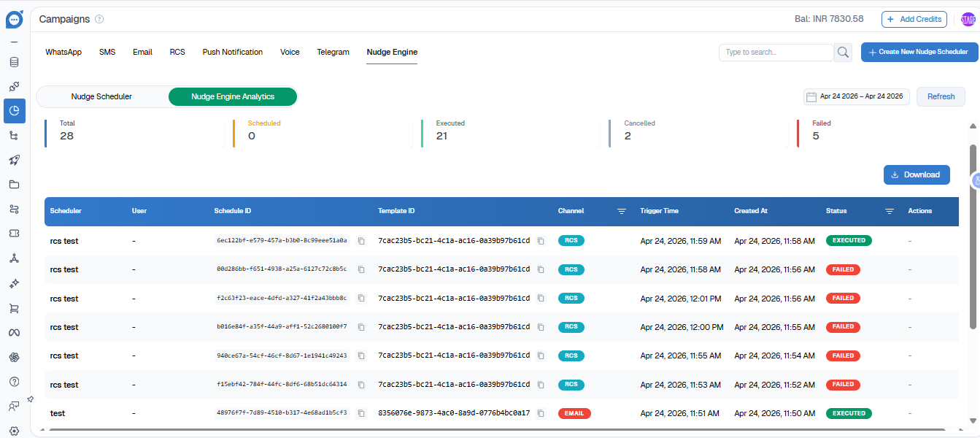The image size is (980, 438).
Task: Open the RCS tab
Action: point(177,52)
